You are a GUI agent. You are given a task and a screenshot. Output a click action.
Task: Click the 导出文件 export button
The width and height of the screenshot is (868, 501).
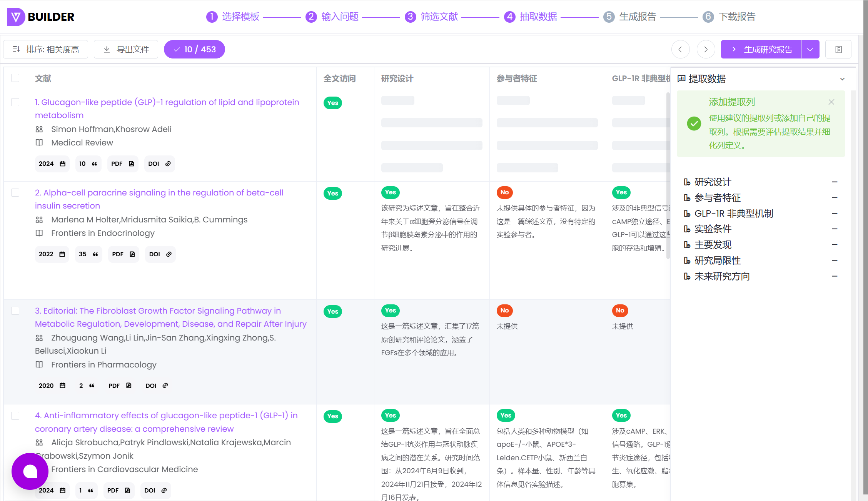coord(126,49)
